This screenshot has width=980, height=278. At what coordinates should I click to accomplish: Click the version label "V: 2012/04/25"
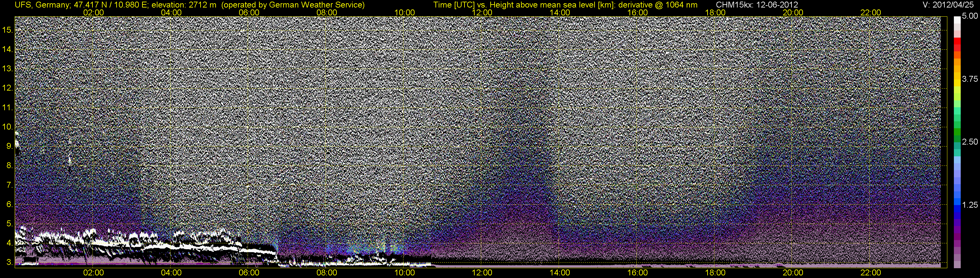point(949,5)
